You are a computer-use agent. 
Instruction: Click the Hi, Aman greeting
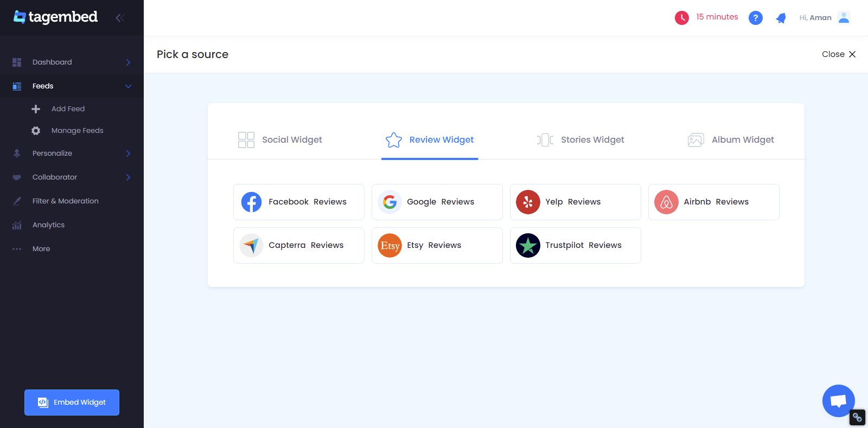click(815, 18)
